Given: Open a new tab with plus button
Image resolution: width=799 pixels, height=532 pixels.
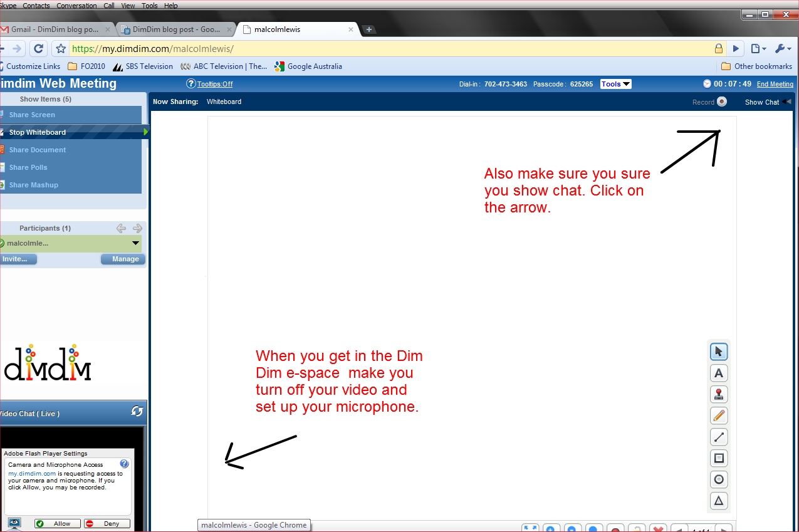Looking at the screenshot, I should pos(369,29).
